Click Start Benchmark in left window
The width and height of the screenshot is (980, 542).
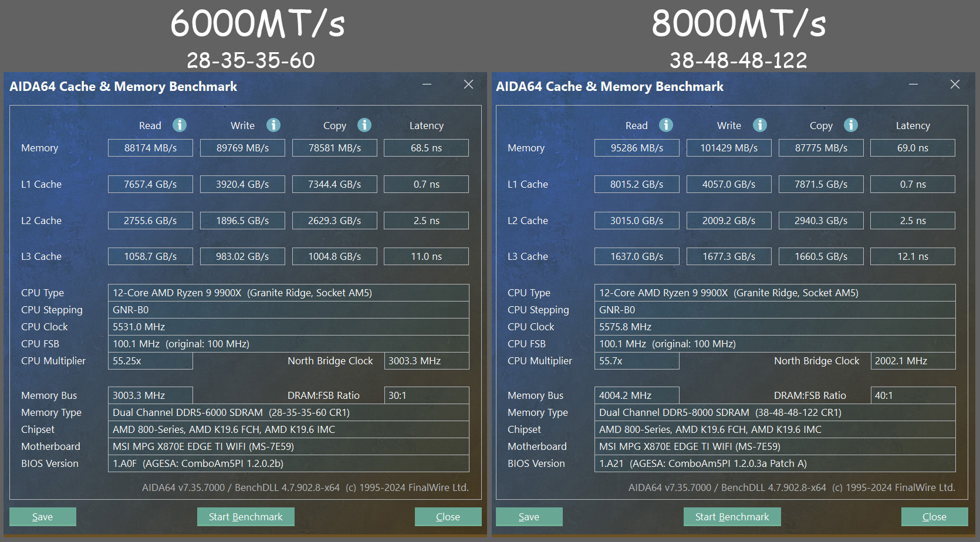coord(246,517)
